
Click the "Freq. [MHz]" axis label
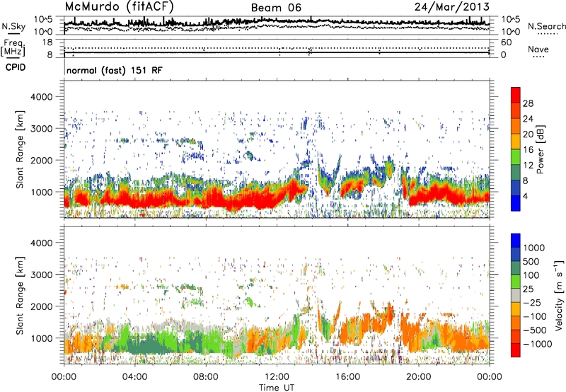pyautogui.click(x=13, y=47)
